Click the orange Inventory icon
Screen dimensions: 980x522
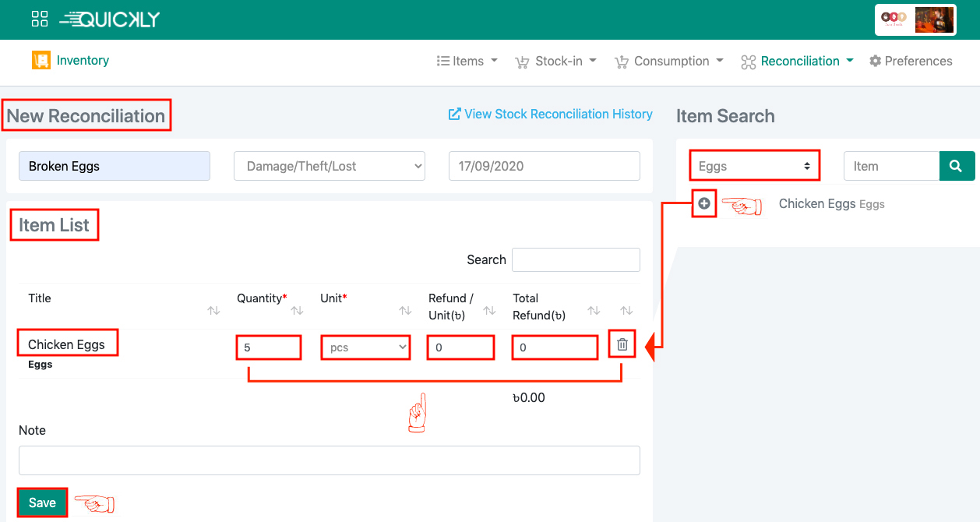click(41, 60)
